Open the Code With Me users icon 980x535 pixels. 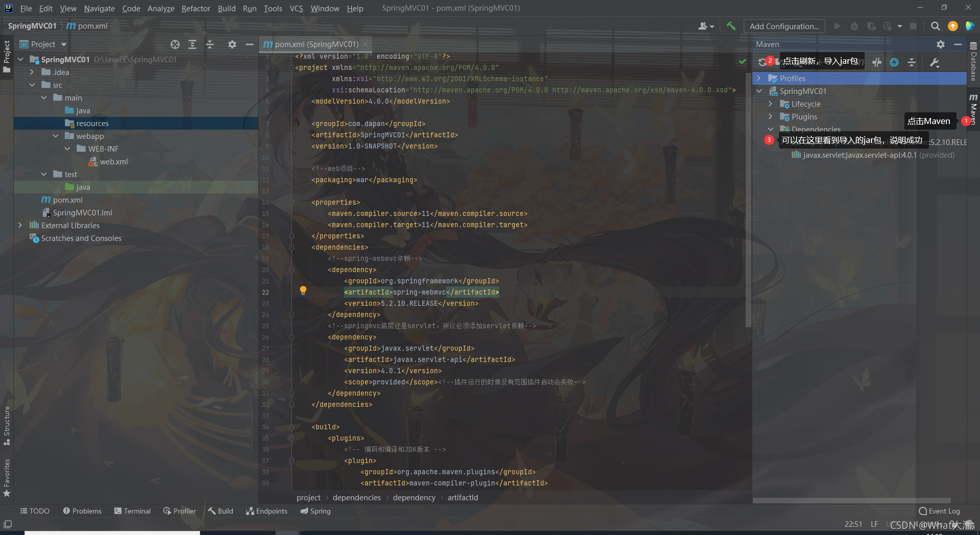(x=706, y=26)
